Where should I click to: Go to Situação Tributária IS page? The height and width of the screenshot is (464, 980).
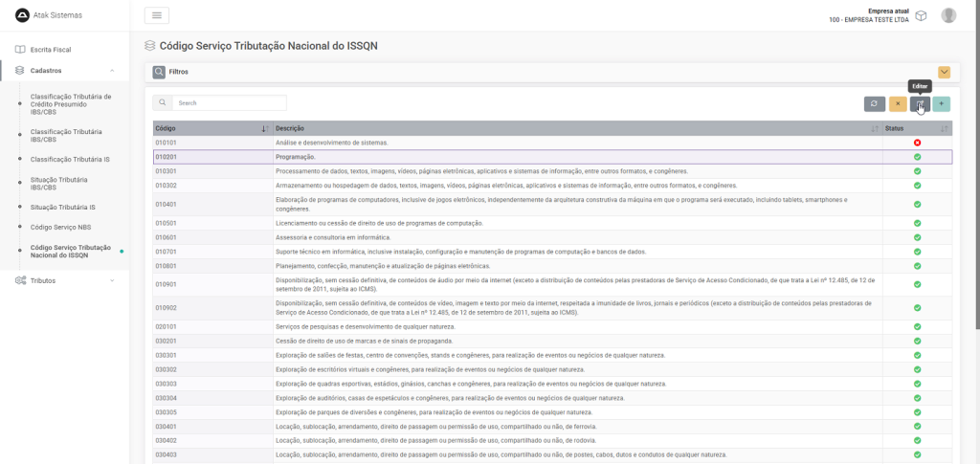(x=62, y=207)
